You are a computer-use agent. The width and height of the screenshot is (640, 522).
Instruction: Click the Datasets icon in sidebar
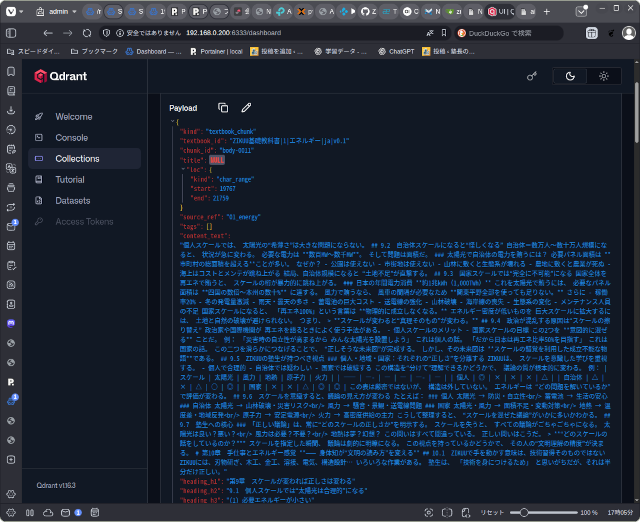click(x=38, y=200)
